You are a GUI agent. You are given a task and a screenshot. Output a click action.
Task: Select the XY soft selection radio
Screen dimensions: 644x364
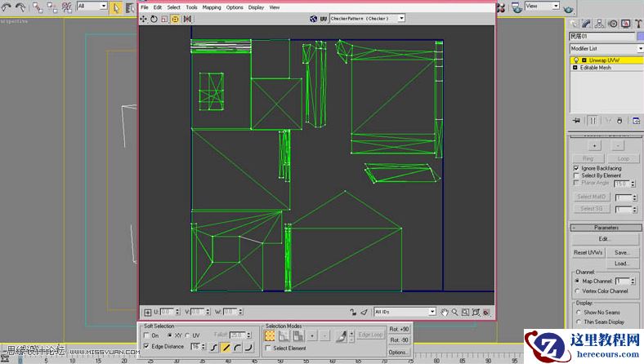(x=170, y=335)
